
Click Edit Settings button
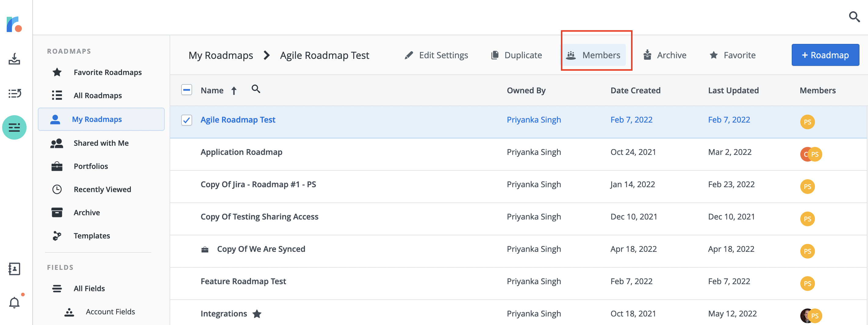point(436,55)
